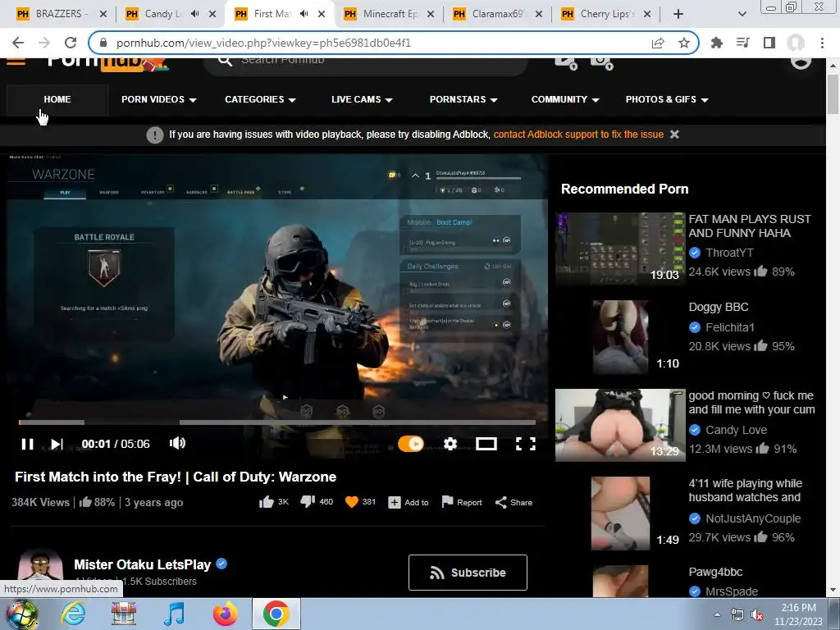Dislike the video with thumbs down
840x630 pixels.
click(317, 502)
